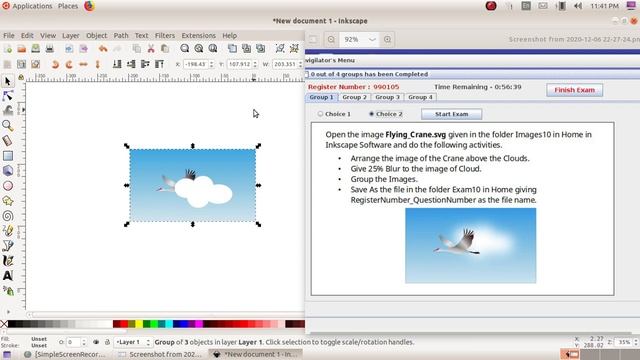Select the Spiral tool

(7, 216)
